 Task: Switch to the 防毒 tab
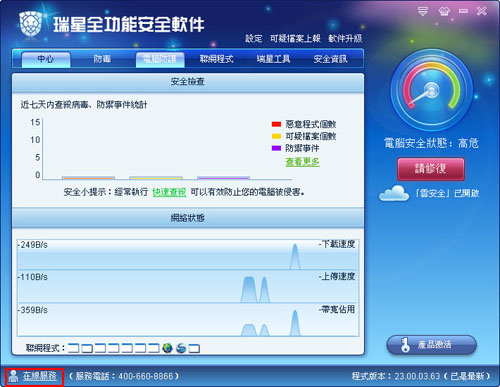pos(102,59)
